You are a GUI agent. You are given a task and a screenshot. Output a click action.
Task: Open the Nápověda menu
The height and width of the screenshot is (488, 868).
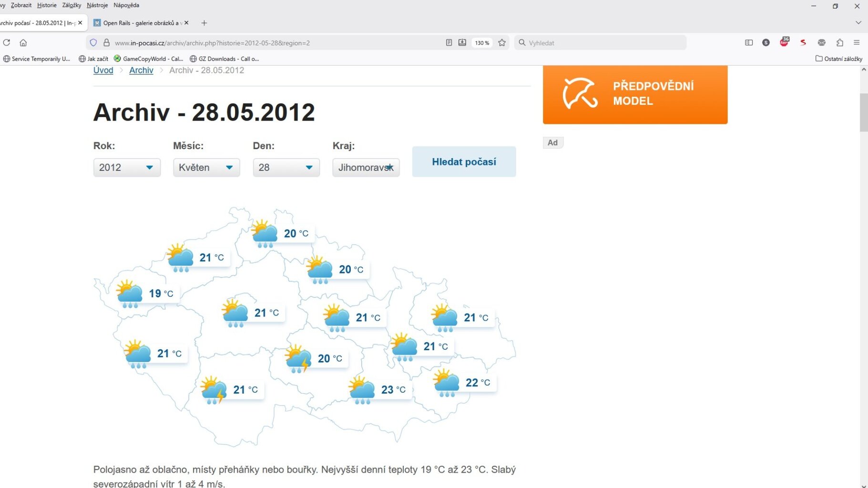pos(126,5)
